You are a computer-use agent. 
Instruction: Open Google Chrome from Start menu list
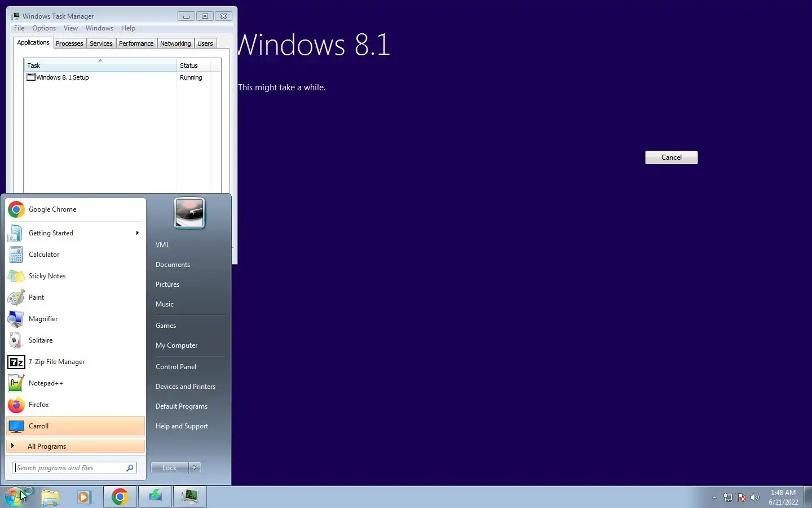(76, 209)
